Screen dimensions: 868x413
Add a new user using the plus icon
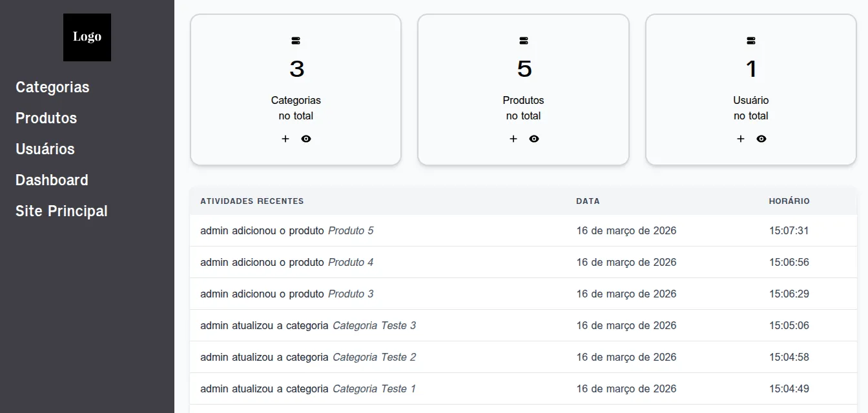740,138
